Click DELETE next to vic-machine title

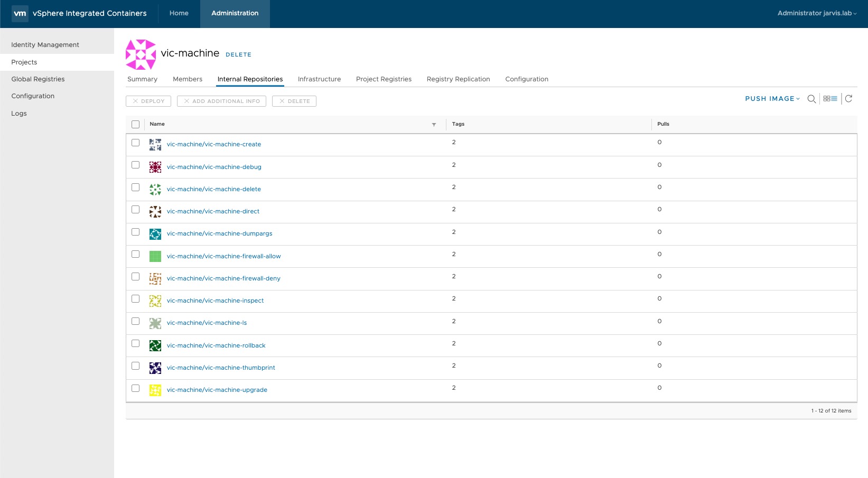238,54
